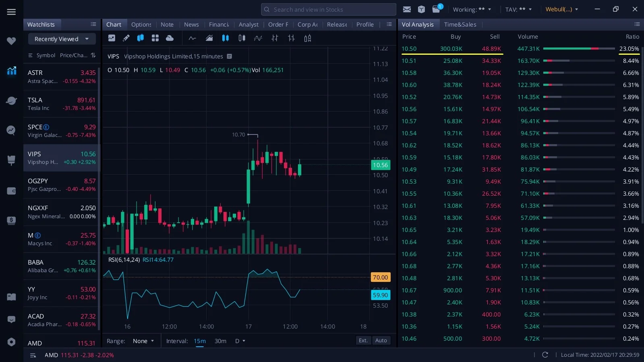Switch to the Time&Sales tab
The height and width of the screenshot is (362, 644).
click(x=460, y=25)
